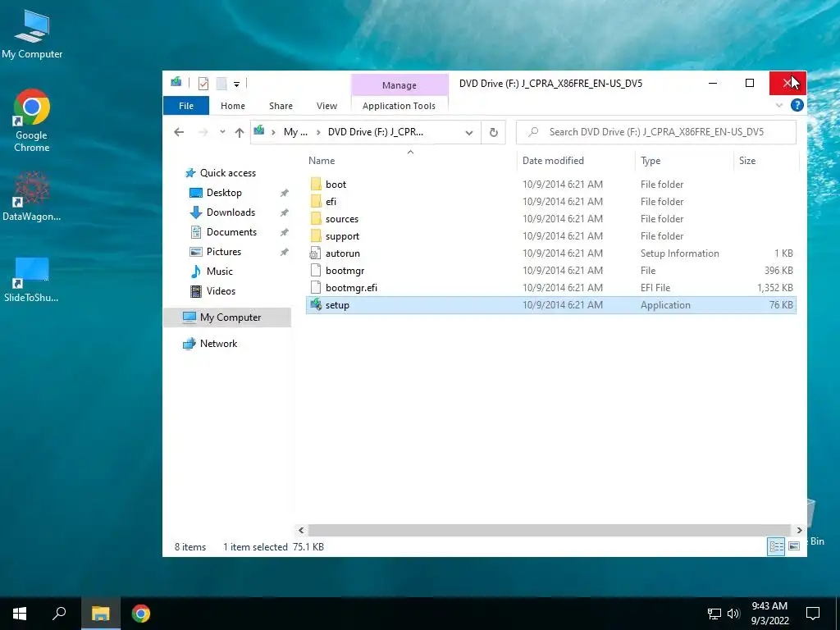Select the sources folder icon
This screenshot has height=630, width=840.
[x=316, y=218]
